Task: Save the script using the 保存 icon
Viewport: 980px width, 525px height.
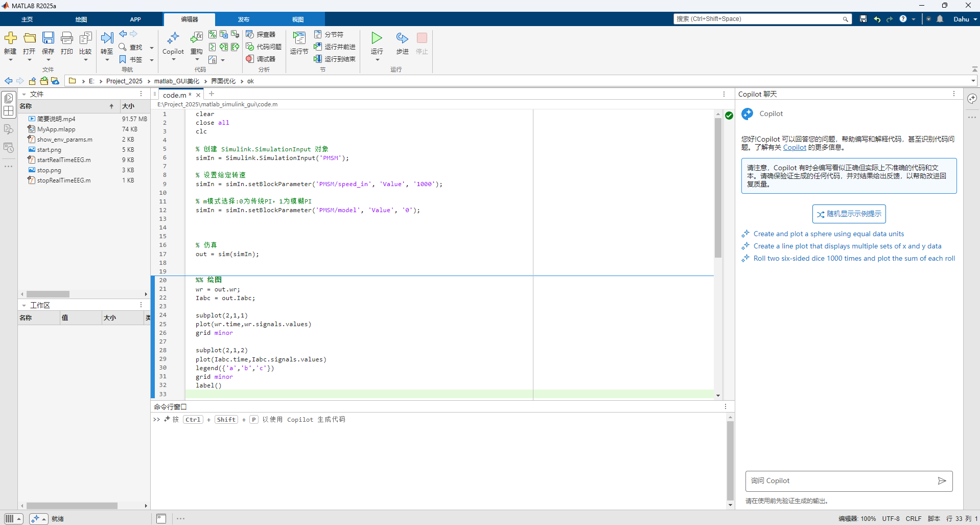Action: coord(48,38)
